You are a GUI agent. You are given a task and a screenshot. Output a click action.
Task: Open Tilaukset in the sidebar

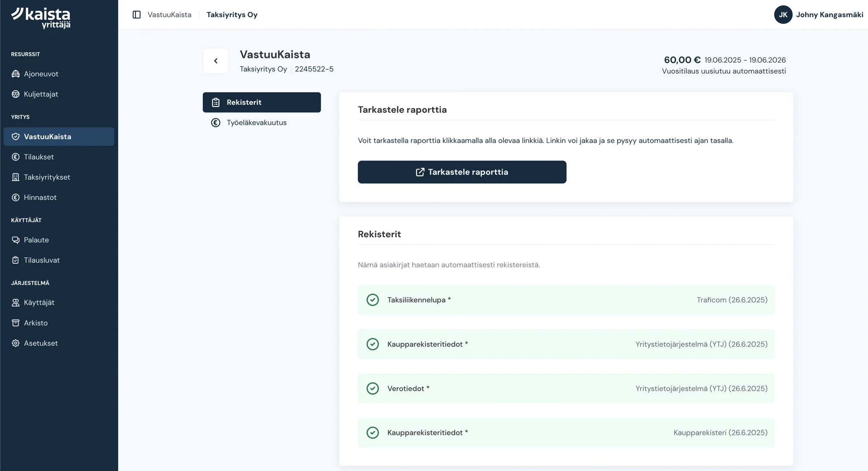(x=59, y=157)
